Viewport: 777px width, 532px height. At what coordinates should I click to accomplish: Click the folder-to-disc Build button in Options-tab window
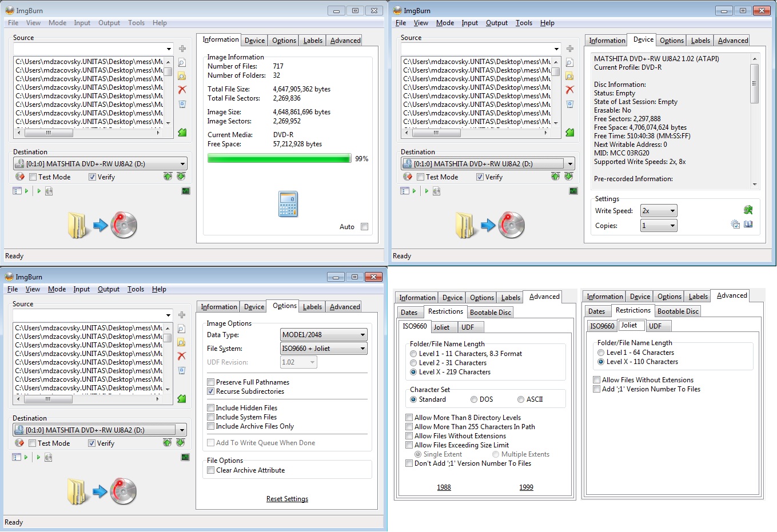[x=102, y=491]
